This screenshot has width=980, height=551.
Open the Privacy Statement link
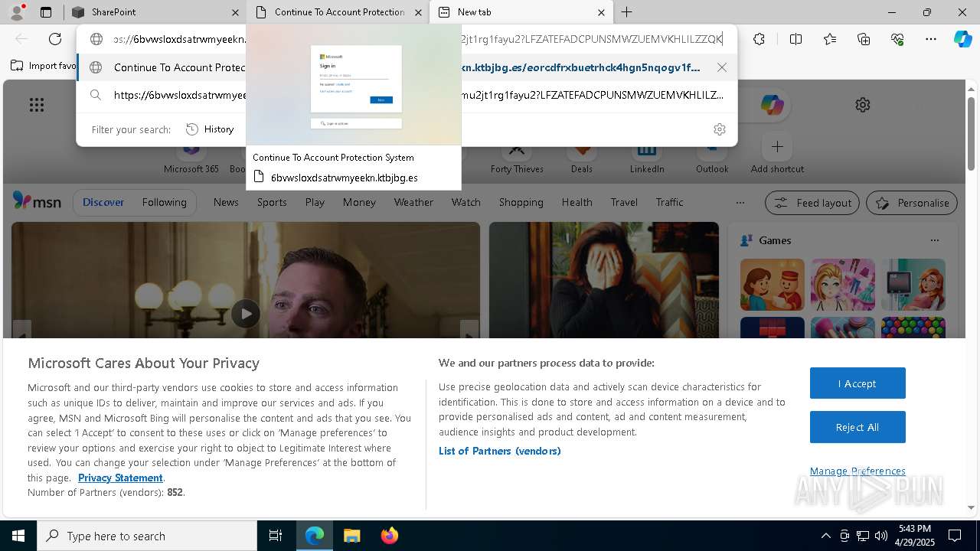coord(120,478)
